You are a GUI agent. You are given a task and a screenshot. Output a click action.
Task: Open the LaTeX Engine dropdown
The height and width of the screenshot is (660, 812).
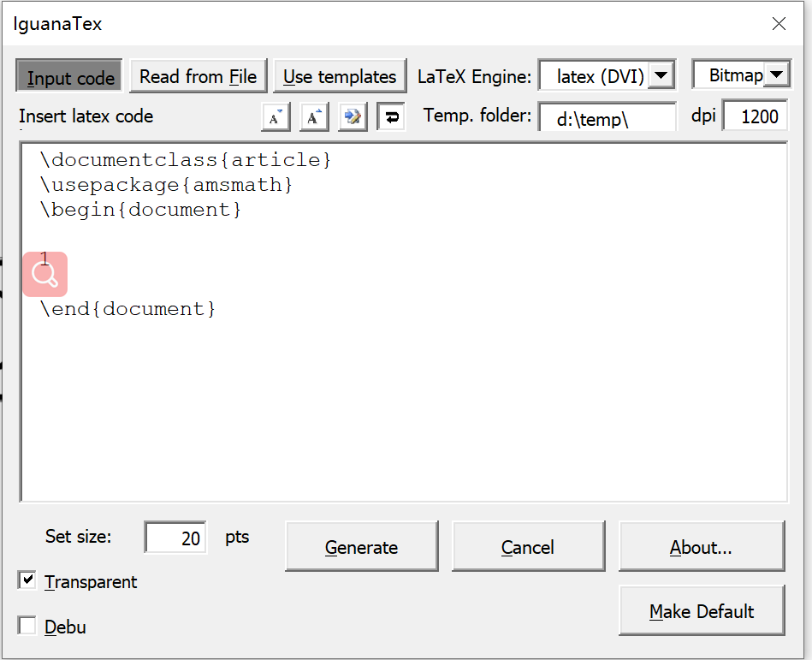[x=661, y=75]
